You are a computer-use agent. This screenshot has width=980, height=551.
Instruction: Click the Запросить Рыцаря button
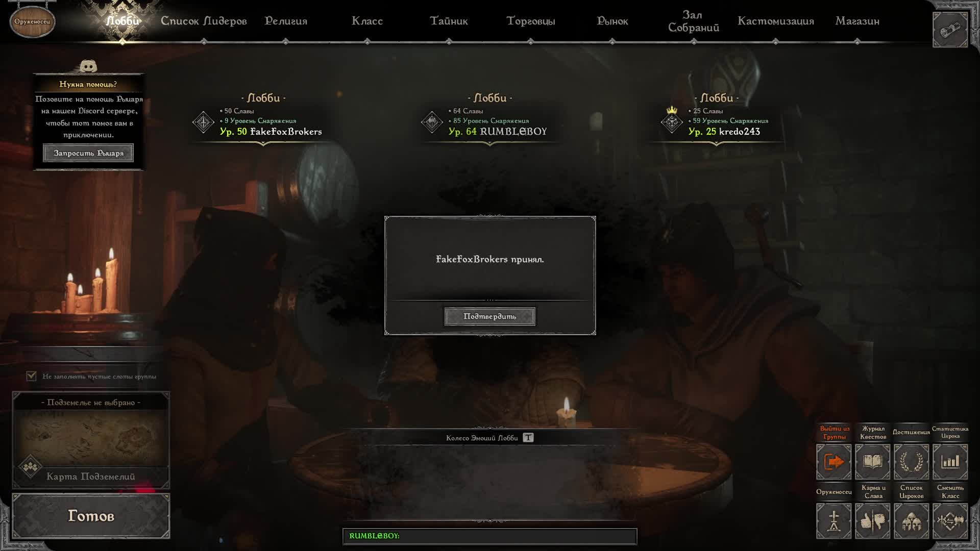click(x=88, y=153)
